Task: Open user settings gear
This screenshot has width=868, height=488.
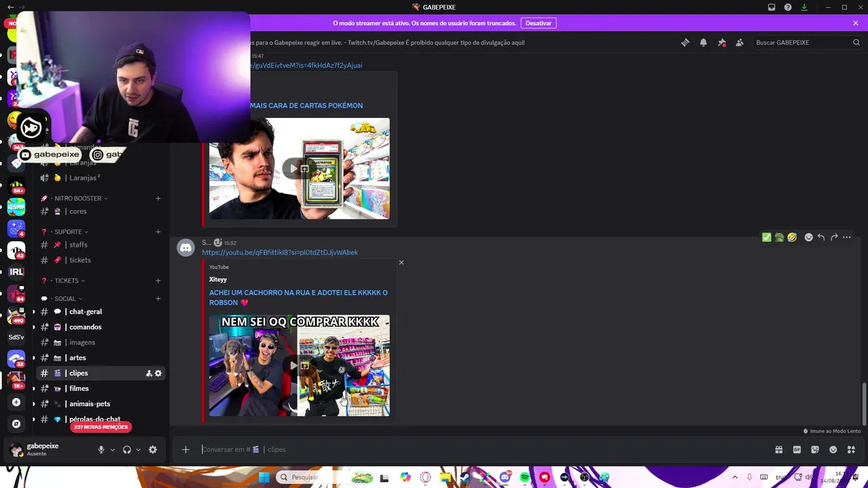Action: coord(153,449)
